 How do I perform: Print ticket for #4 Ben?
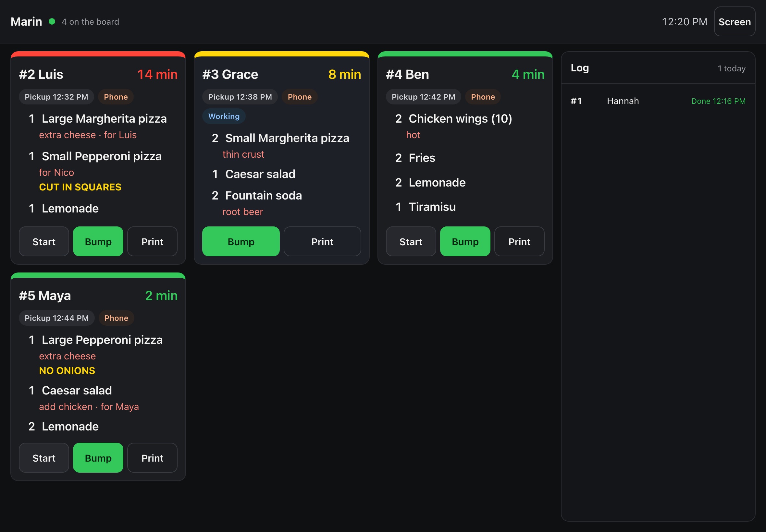pyautogui.click(x=519, y=242)
